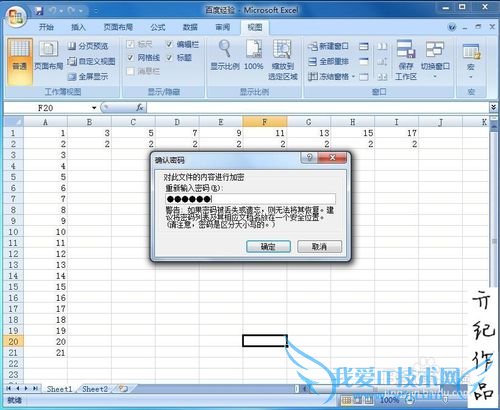Insert new worksheet tab icon
Screen dimensions: 500x410
coord(123,389)
